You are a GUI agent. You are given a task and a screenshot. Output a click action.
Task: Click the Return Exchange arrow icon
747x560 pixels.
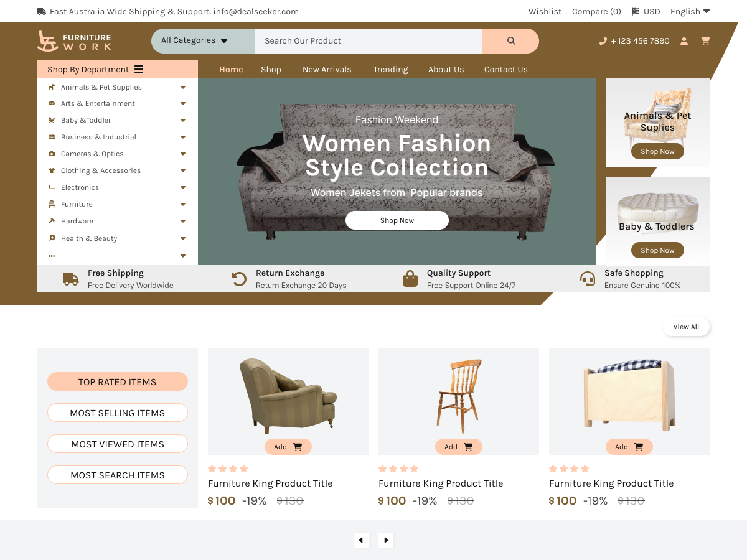[239, 278]
